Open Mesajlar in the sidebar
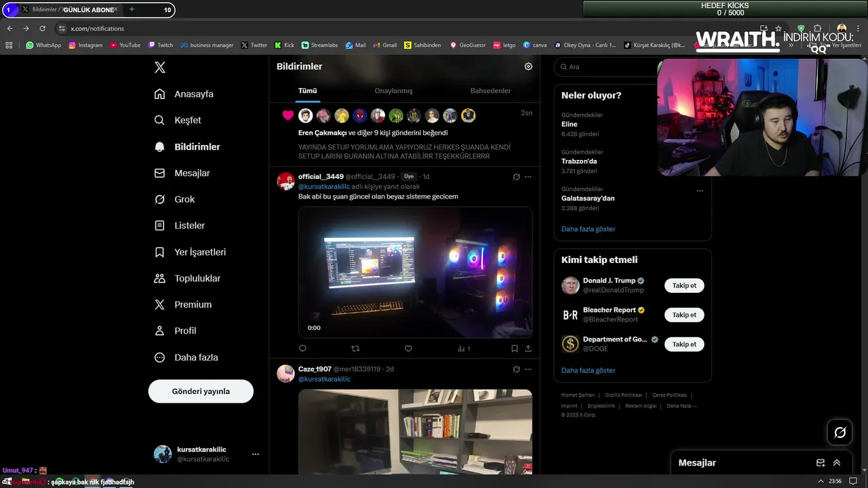Screen dimensions: 868x488 [x=182, y=173]
